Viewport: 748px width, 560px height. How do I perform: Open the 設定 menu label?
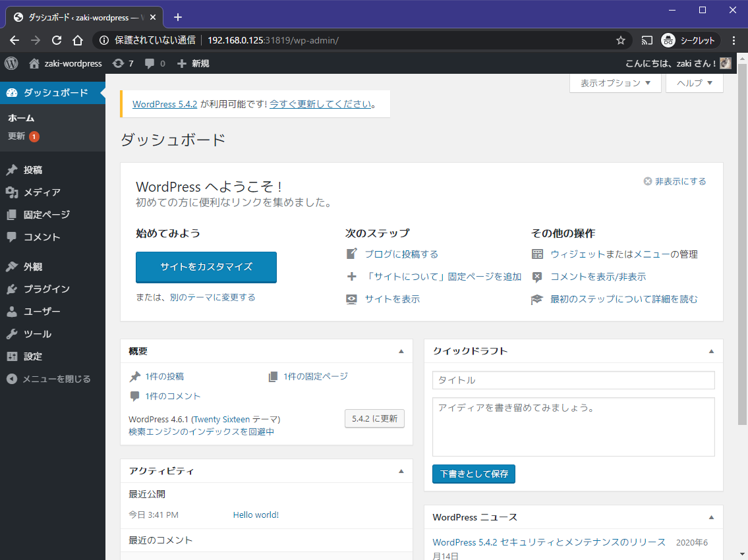(33, 356)
